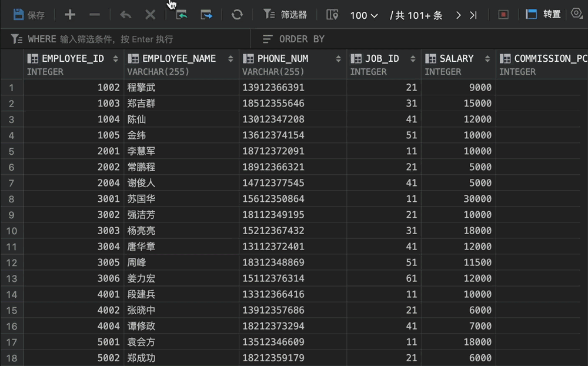Refresh the table data
Viewport: 588px width, 366px height.
236,15
